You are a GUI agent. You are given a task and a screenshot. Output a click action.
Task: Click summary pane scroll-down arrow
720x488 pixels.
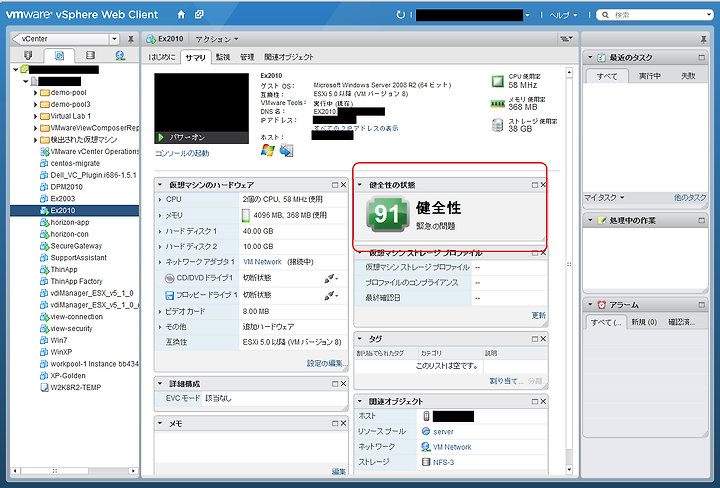point(569,470)
